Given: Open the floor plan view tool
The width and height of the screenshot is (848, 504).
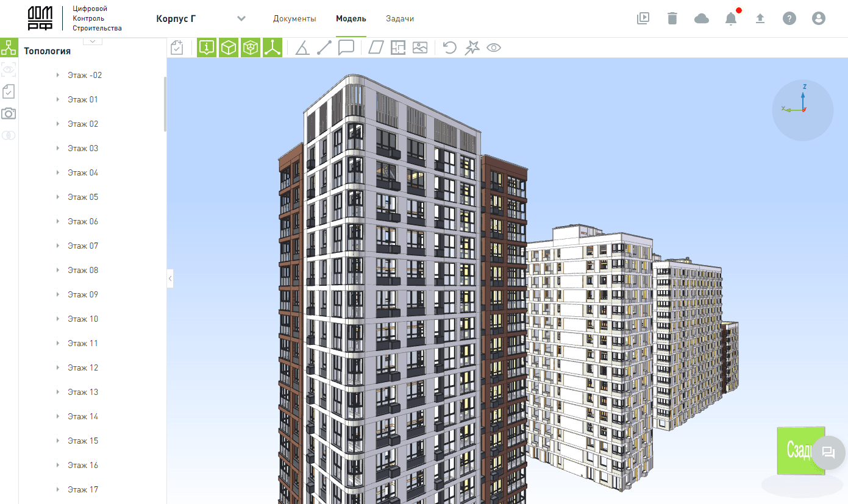Looking at the screenshot, I should click(x=397, y=48).
